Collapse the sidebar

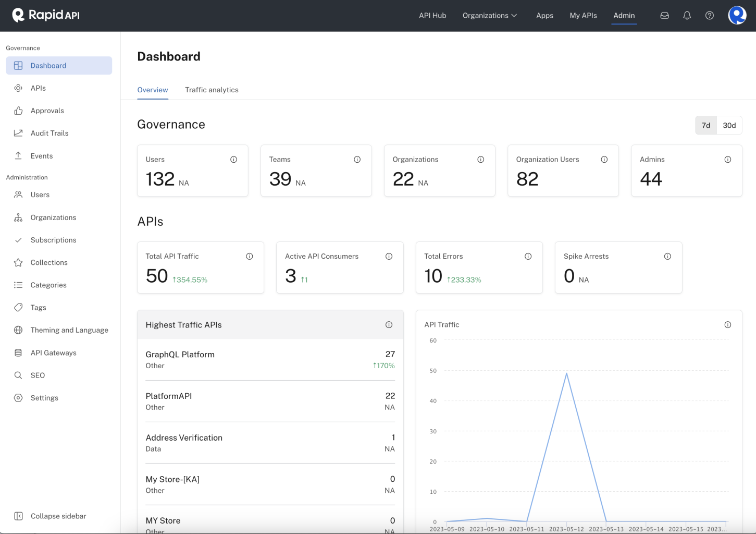(49, 516)
